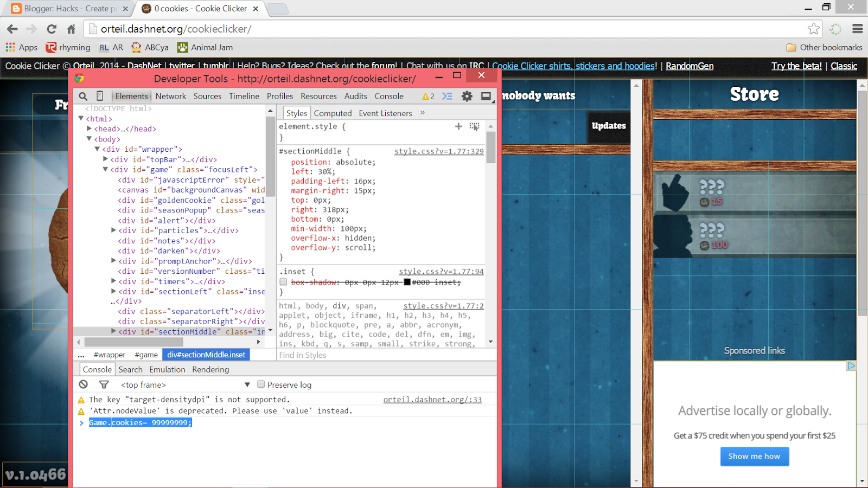This screenshot has width=868, height=488.
Task: Click the dock-to-window icon in DevTools
Action: (x=486, y=96)
